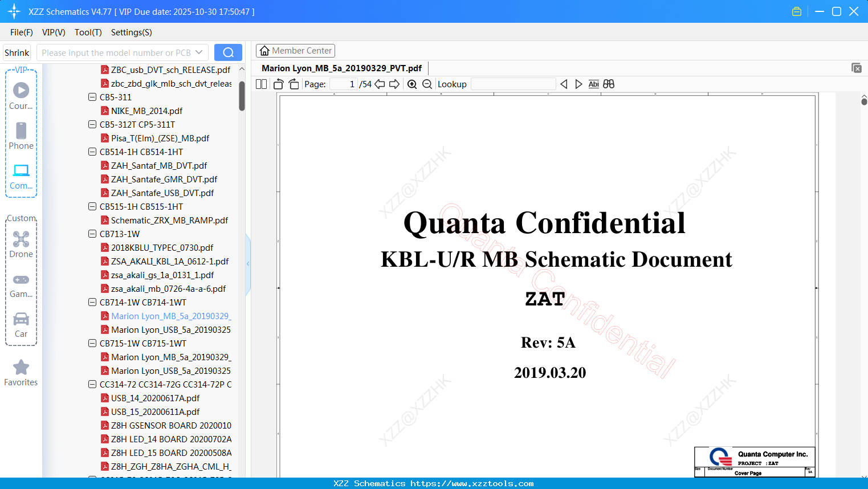Open Z8H GSENSOR BOARD file

click(171, 425)
